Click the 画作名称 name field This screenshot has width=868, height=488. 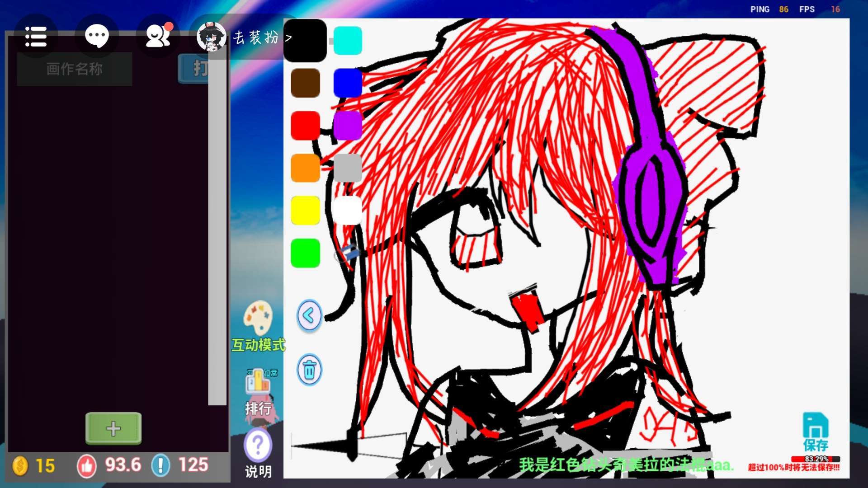pyautogui.click(x=75, y=69)
